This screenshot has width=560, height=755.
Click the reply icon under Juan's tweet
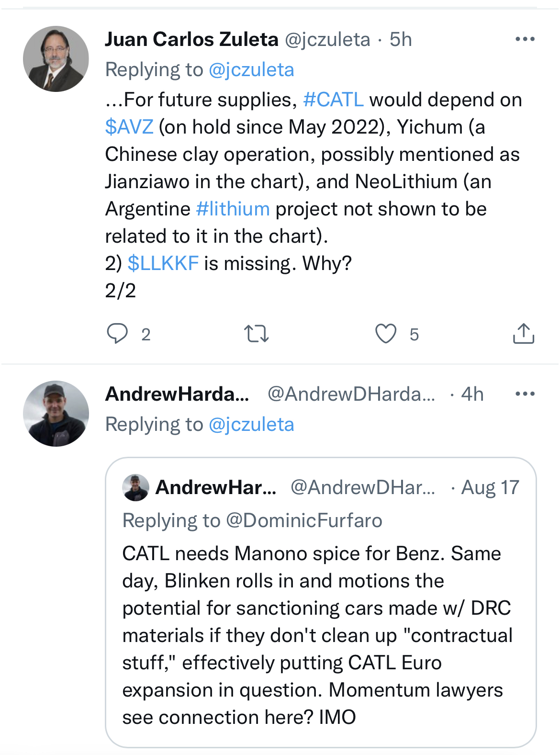coord(117,334)
